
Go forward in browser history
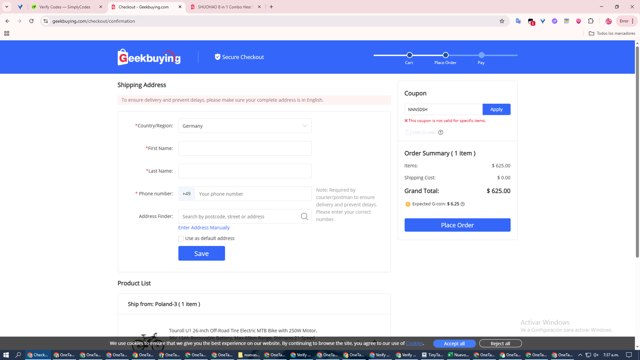tap(19, 21)
